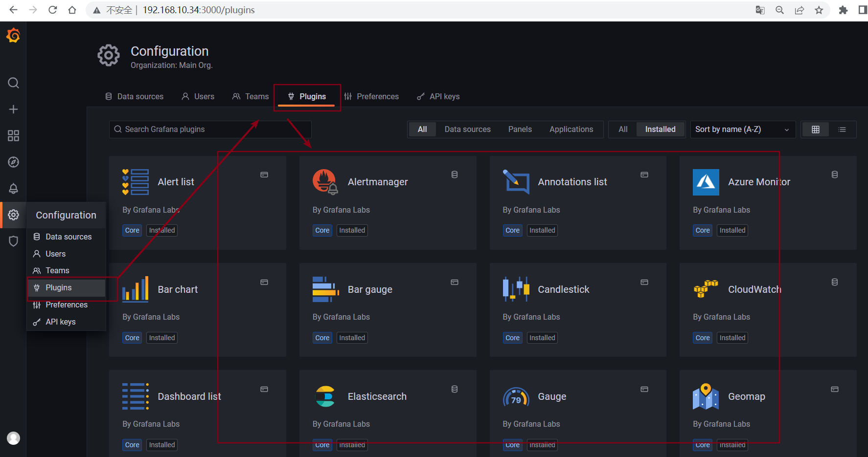Click the browser address bar URL
Screen dimensions: 868x457
199,10
